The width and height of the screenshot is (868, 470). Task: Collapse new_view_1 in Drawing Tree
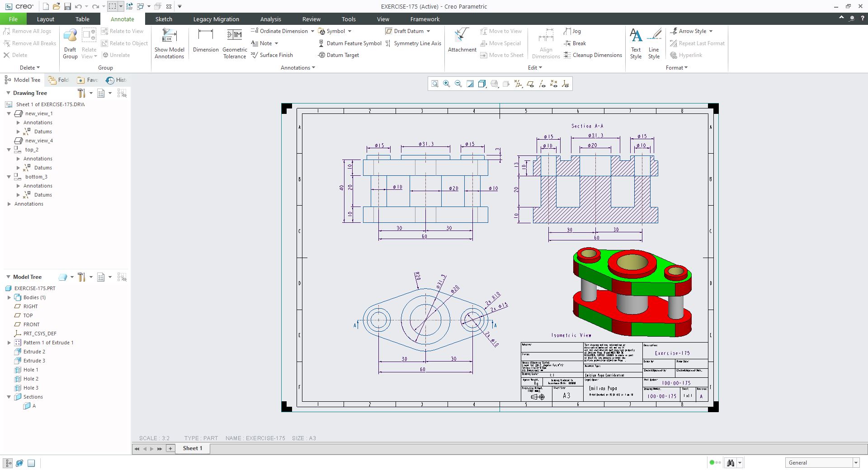tap(9, 113)
